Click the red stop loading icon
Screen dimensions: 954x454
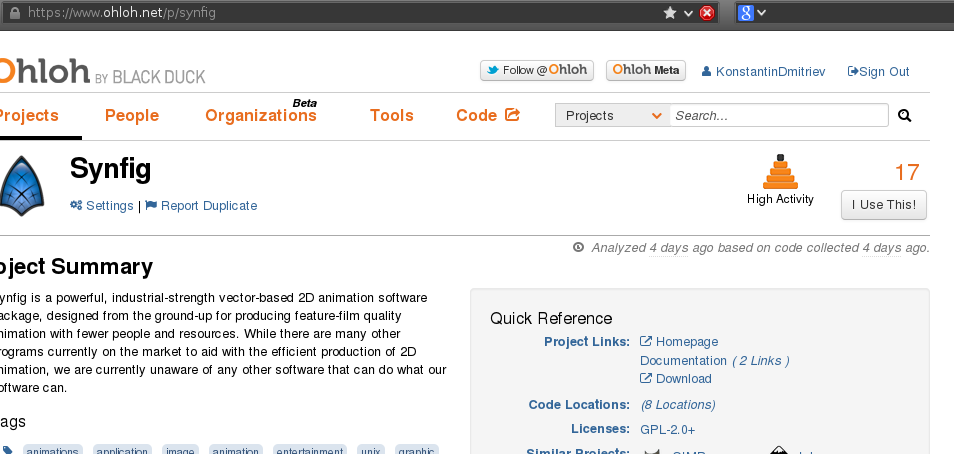click(707, 12)
